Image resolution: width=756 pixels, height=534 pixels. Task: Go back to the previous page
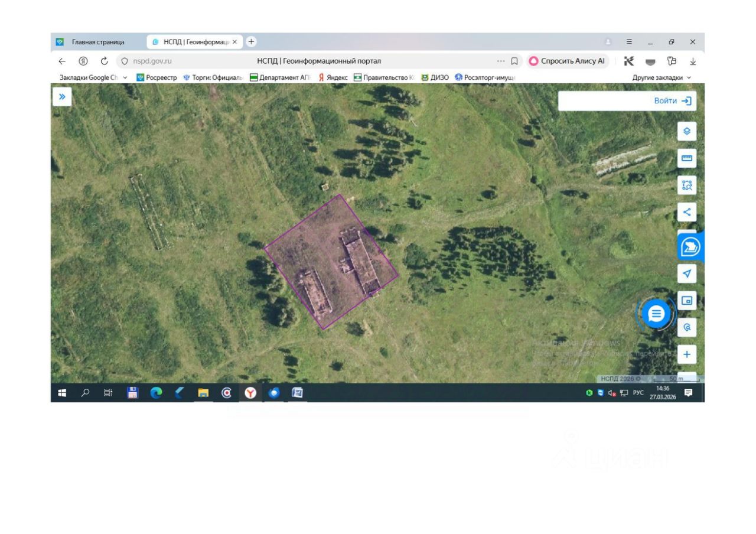[x=62, y=61]
